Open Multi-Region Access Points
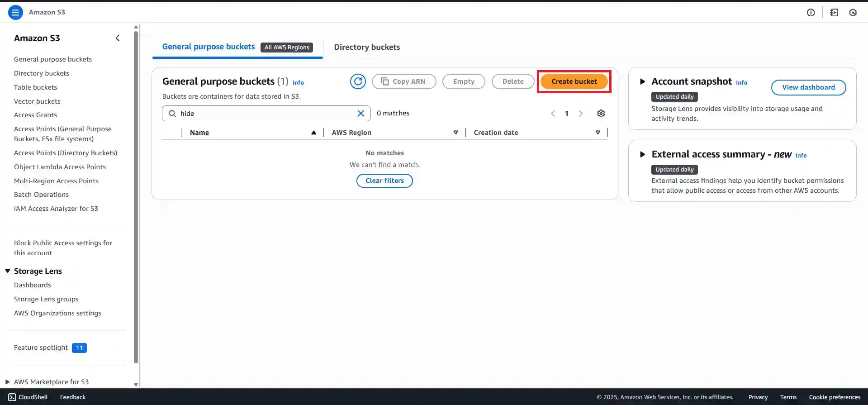 pos(56,181)
